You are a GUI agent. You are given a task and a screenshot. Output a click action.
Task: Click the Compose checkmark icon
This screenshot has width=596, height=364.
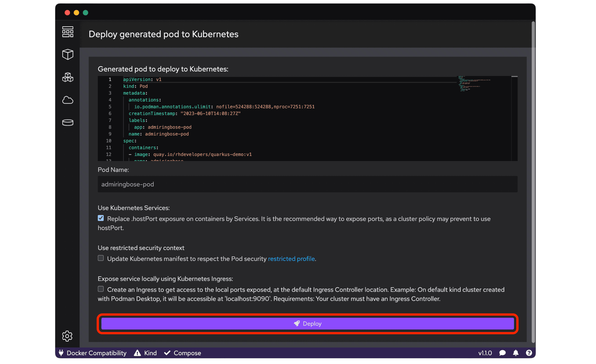tap(167, 353)
